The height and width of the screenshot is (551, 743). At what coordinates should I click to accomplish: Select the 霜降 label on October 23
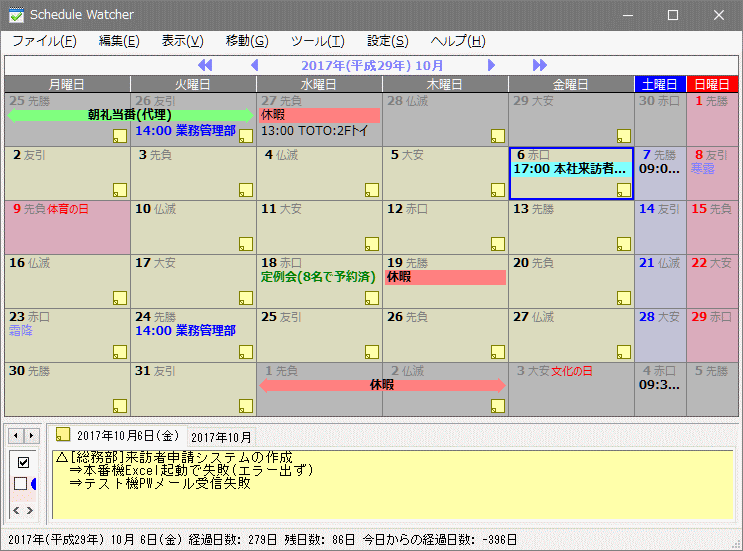[x=21, y=331]
